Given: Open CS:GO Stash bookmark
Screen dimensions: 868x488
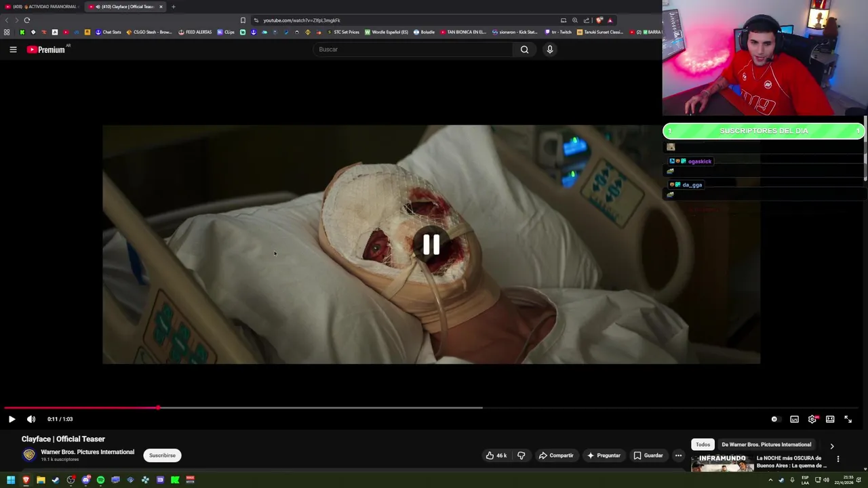Looking at the screenshot, I should 149,32.
